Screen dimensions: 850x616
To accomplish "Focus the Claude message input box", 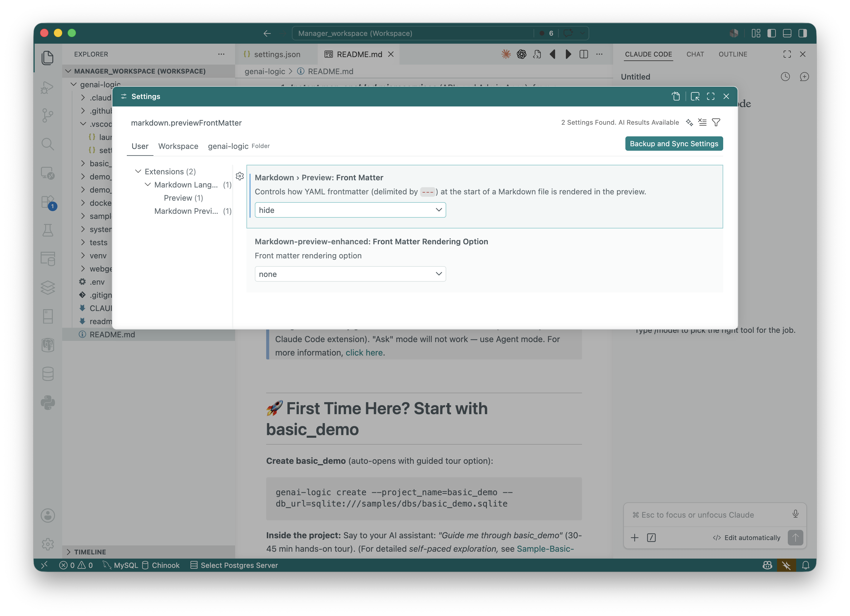I will click(x=708, y=514).
